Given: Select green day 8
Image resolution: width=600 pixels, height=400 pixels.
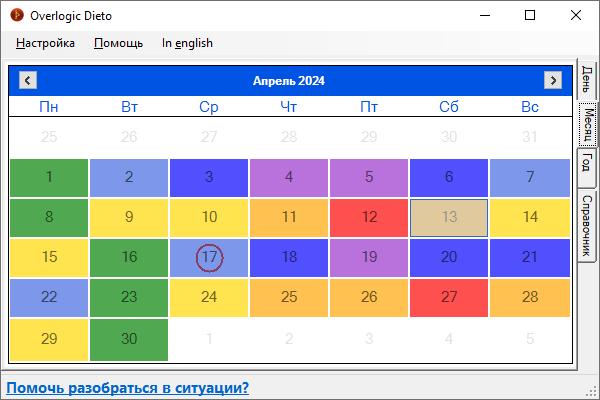Looking at the screenshot, I should tap(49, 218).
